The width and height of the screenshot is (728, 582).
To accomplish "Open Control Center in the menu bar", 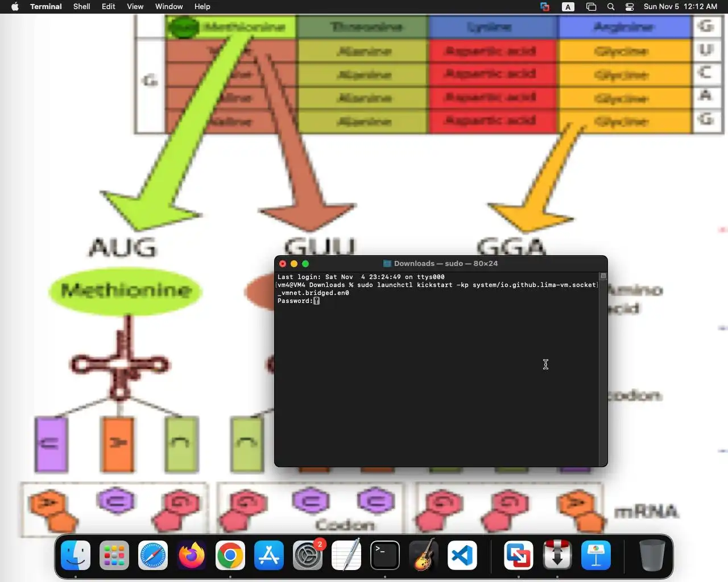I will (630, 7).
